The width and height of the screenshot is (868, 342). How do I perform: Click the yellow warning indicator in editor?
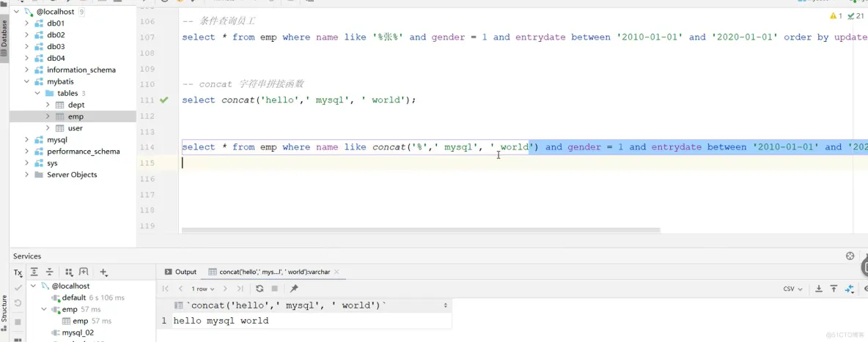click(x=836, y=16)
